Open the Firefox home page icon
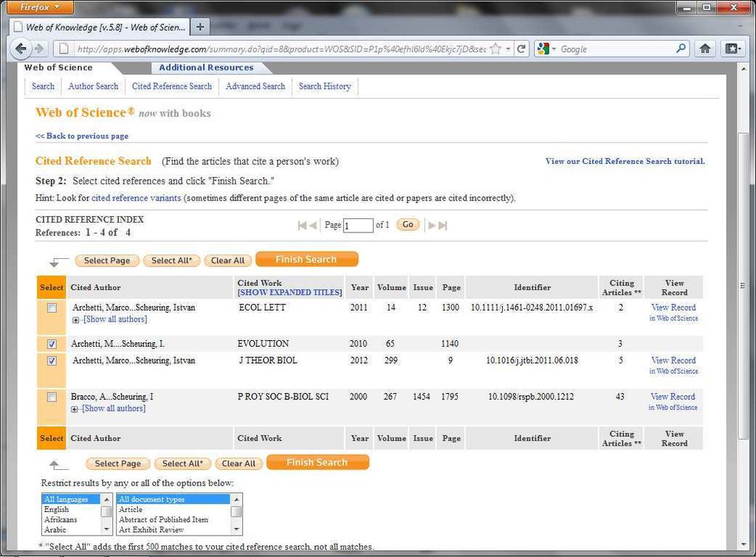 coord(705,49)
